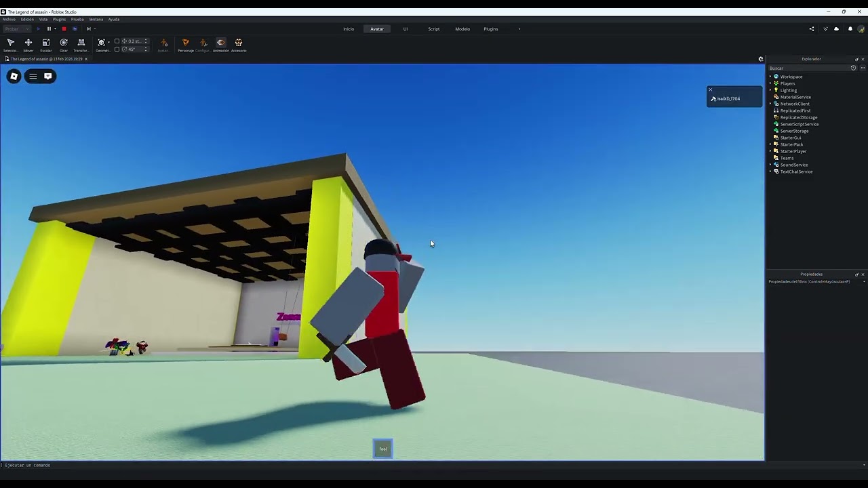Click the step-forward playback icon
Screen dimensions: 868x488
coord(88,28)
